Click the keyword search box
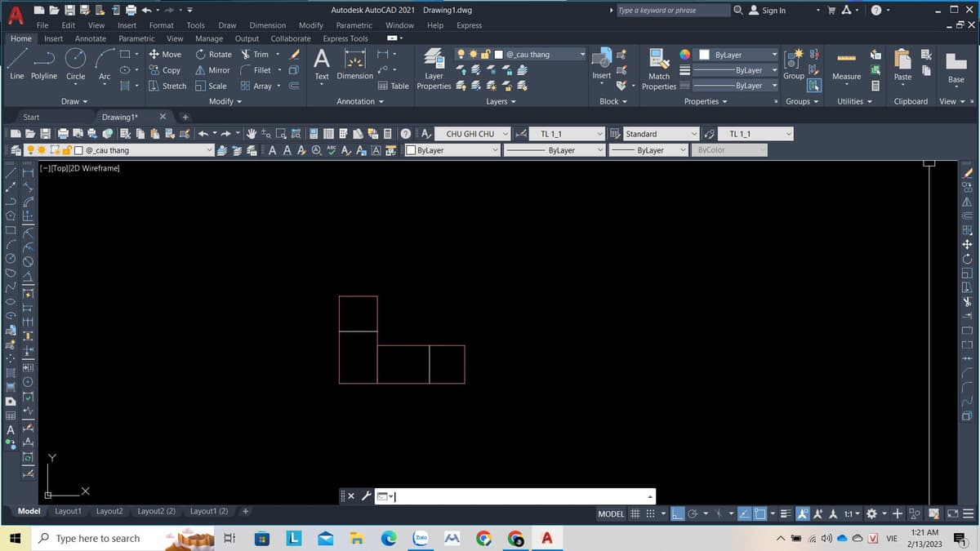The width and height of the screenshot is (980, 551). pos(674,11)
